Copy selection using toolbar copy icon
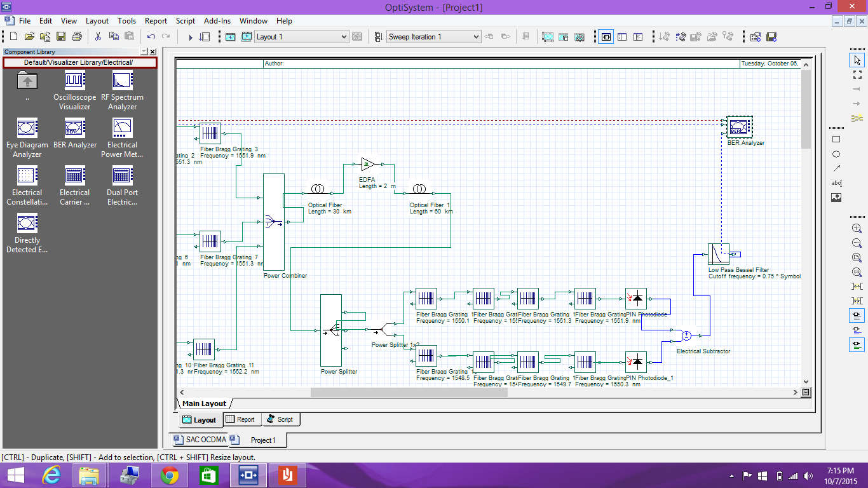Screen dimensions: 868x488 (114, 37)
